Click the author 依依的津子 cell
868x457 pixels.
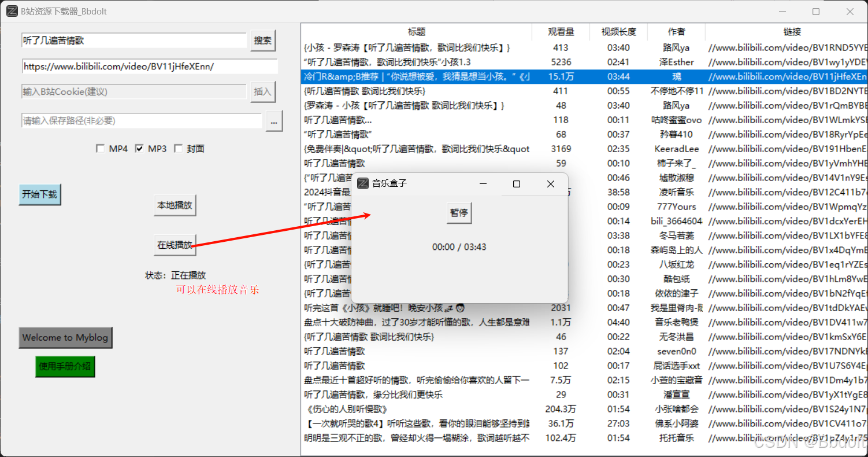677,293
